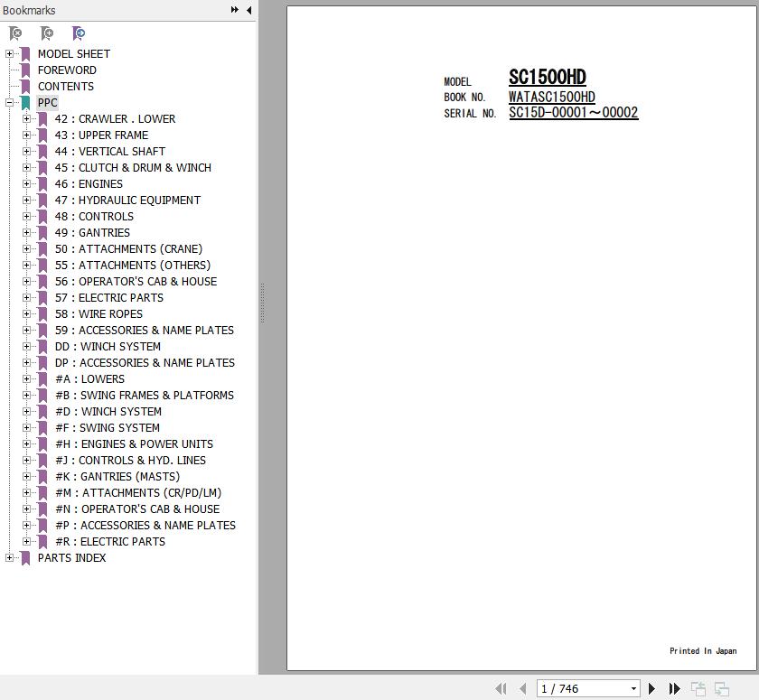This screenshot has width=759, height=700.
Task: Go to previous page arrow
Action: [x=523, y=688]
